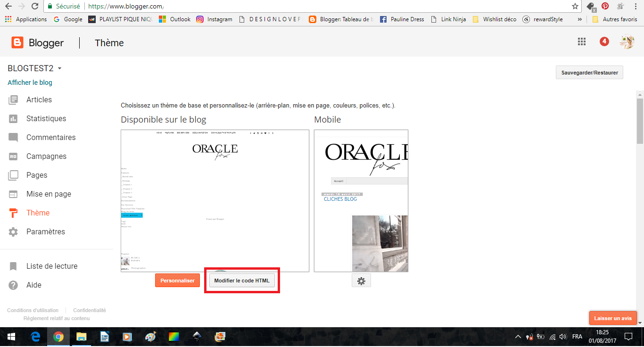This screenshot has width=644, height=347.
Task: Open the Google apps grid
Action: (x=582, y=41)
